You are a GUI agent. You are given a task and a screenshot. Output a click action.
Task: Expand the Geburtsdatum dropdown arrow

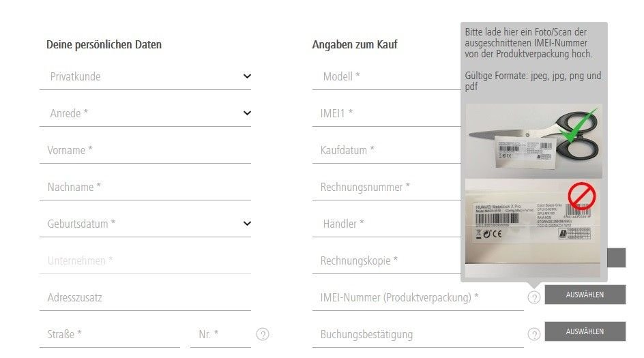tap(247, 224)
